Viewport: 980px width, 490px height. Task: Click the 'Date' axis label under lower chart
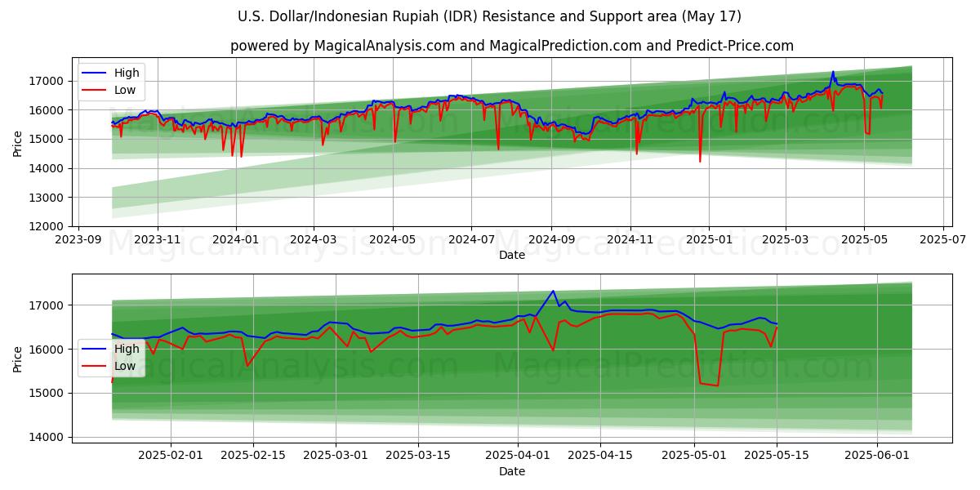pyautogui.click(x=512, y=471)
